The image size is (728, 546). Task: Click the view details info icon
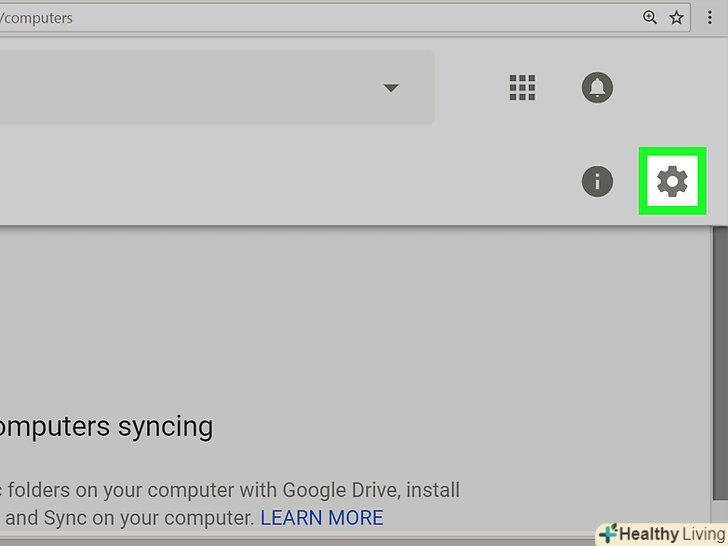pos(597,181)
